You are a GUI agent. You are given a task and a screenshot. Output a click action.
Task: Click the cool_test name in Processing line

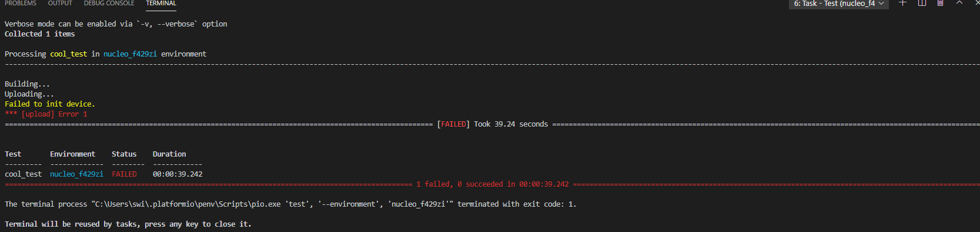(x=68, y=54)
